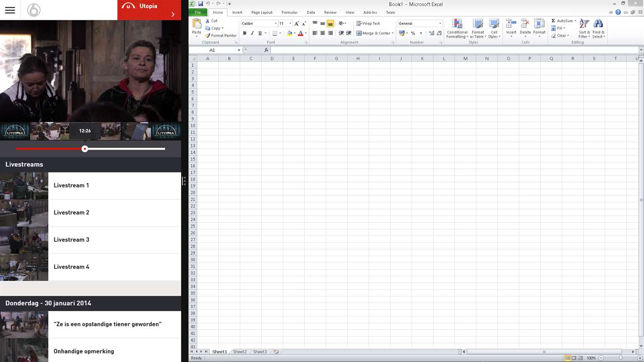This screenshot has height=362, width=644.
Task: Select column D header
Action: [x=272, y=59]
